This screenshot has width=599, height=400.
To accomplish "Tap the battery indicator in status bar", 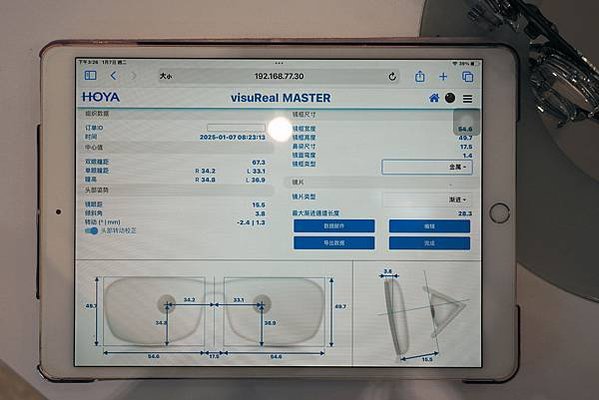I will 474,63.
